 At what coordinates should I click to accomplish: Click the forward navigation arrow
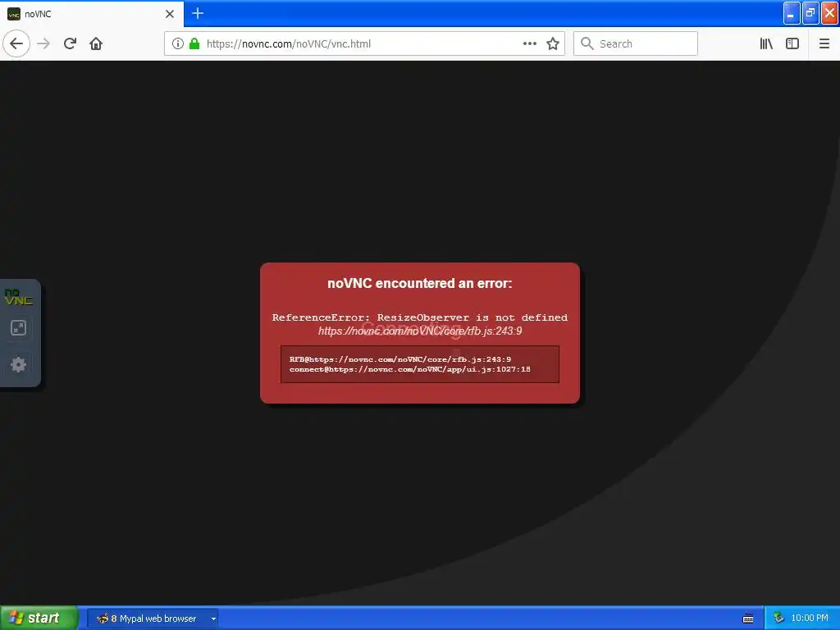43,43
